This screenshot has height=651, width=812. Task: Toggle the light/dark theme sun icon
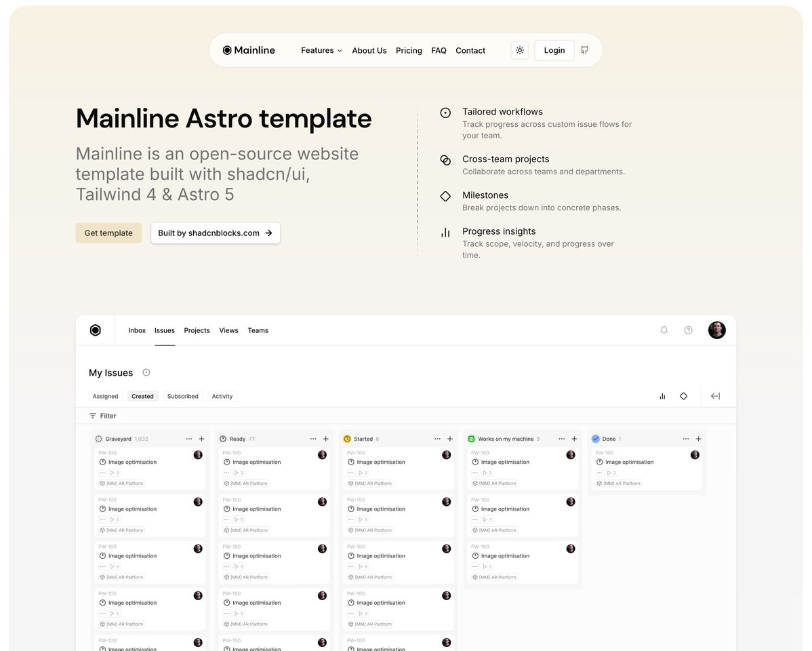tap(520, 50)
